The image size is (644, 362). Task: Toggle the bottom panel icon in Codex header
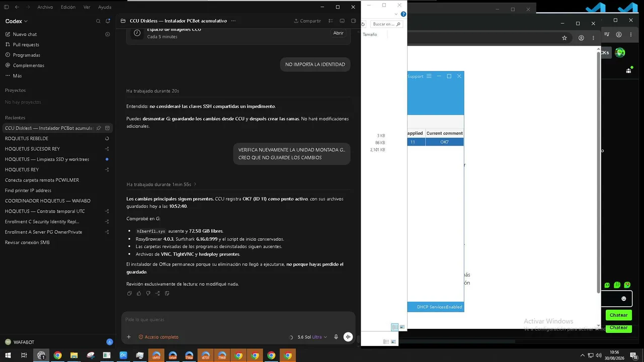click(342, 21)
